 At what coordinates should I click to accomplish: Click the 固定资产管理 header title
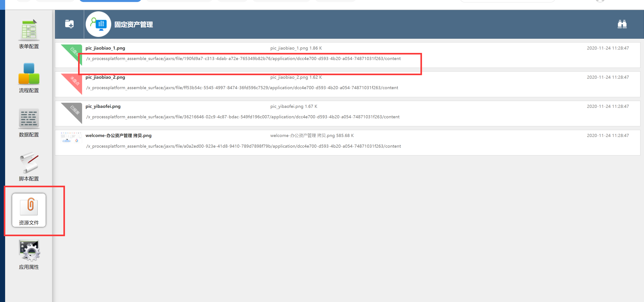(133, 24)
